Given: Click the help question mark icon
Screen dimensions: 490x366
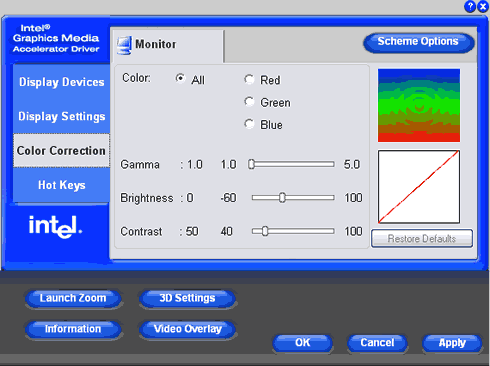Looking at the screenshot, I should [x=470, y=6].
